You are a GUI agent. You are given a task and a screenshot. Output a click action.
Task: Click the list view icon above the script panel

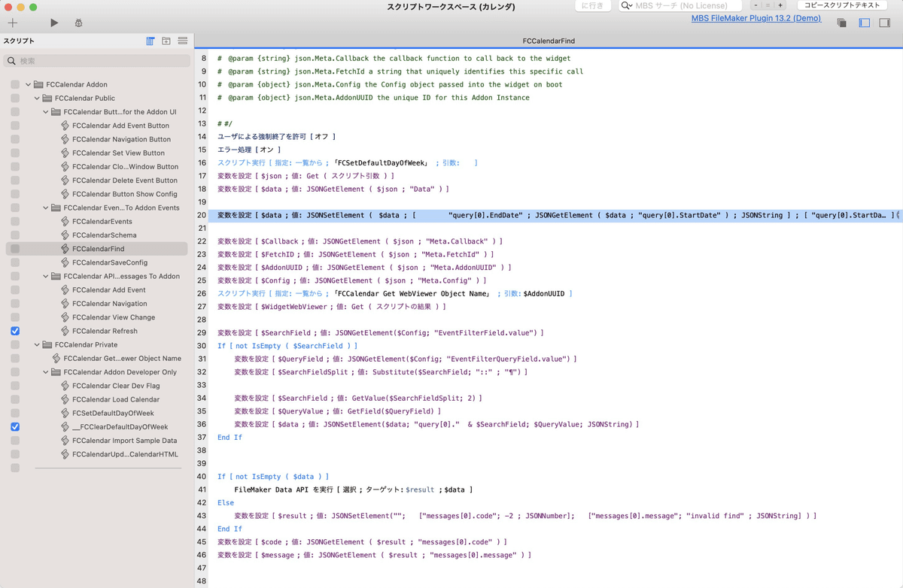pyautogui.click(x=150, y=41)
